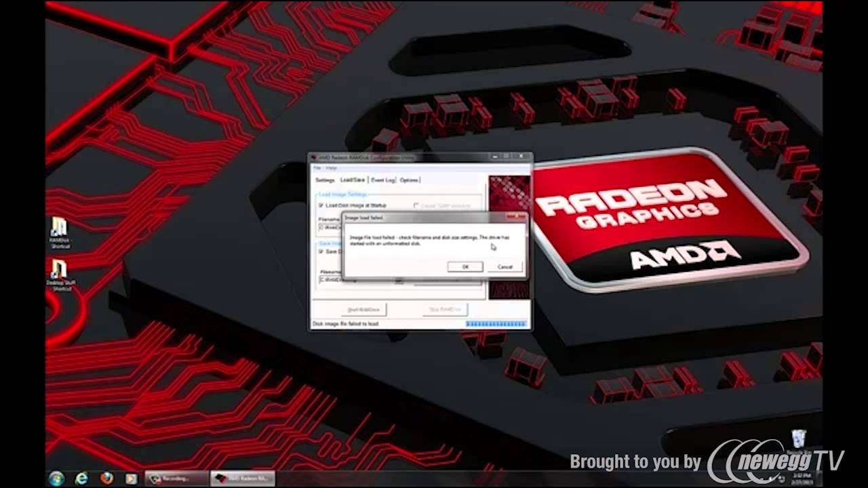
Task: Switch to the Recording taskbar window
Action: point(176,479)
